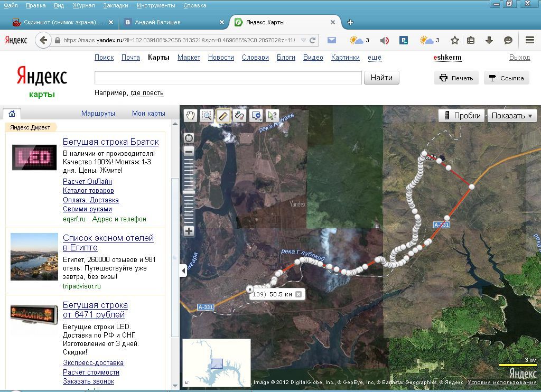
Task: Click the chat smiley toolbar icon
Action: [x=508, y=40]
